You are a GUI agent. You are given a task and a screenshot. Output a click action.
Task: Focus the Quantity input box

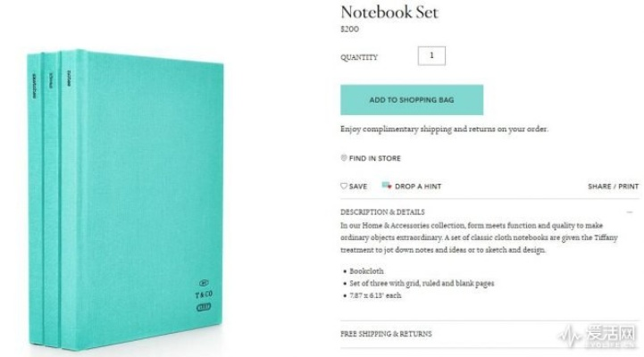click(431, 56)
